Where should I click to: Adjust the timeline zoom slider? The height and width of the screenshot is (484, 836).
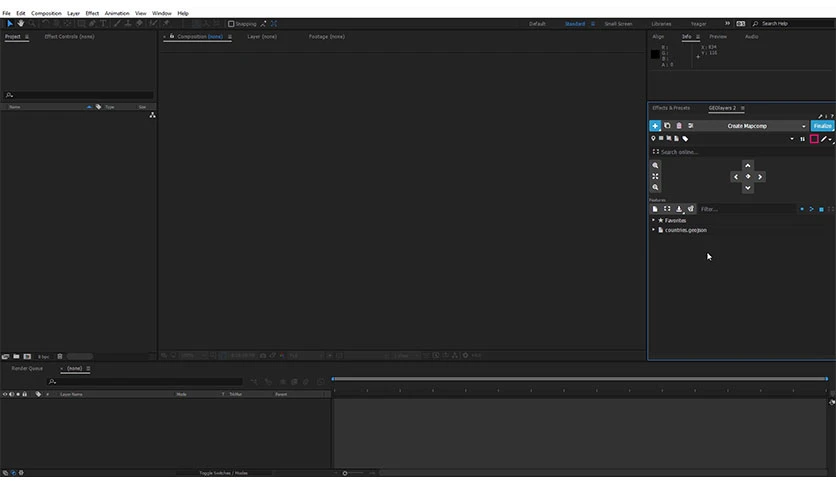345,473
